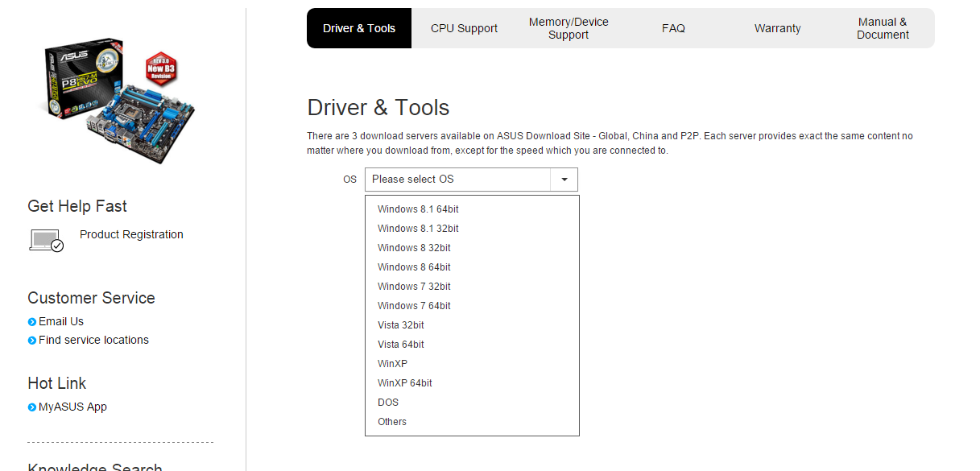Click the Hot Link heading
Image resolution: width=980 pixels, height=471 pixels.
tap(56, 383)
